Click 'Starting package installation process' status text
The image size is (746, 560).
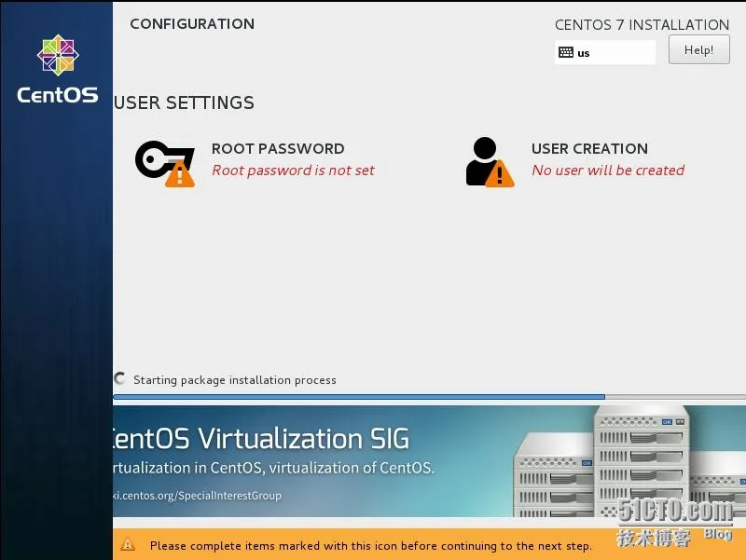(x=235, y=380)
